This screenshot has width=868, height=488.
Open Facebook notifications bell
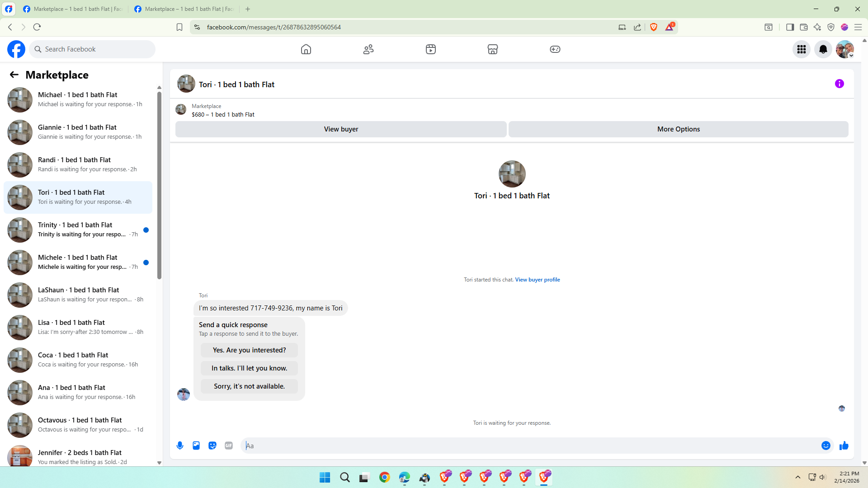[823, 49]
